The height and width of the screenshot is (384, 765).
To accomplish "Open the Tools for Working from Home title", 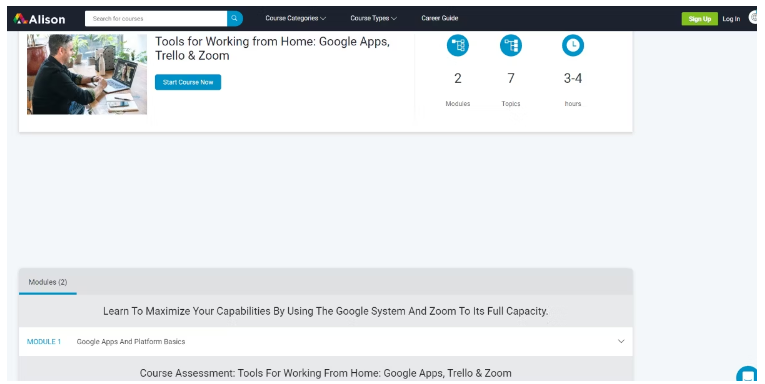I will pyautogui.click(x=272, y=48).
